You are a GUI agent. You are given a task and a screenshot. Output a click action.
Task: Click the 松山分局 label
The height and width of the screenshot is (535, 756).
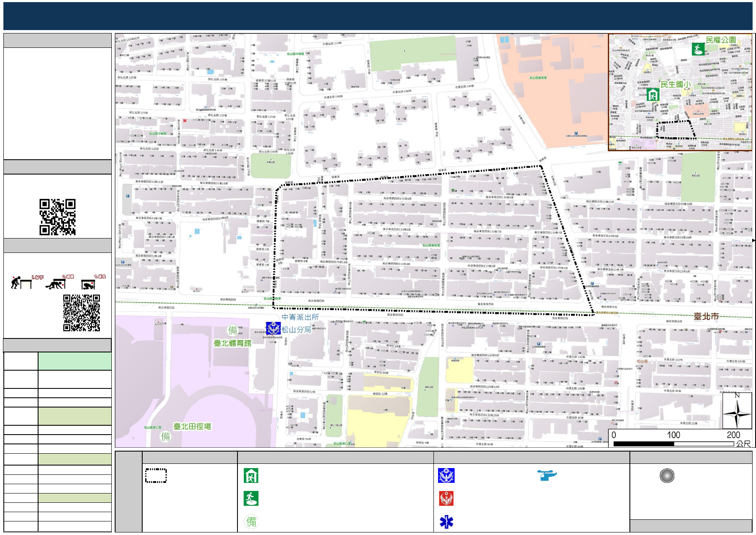click(296, 329)
